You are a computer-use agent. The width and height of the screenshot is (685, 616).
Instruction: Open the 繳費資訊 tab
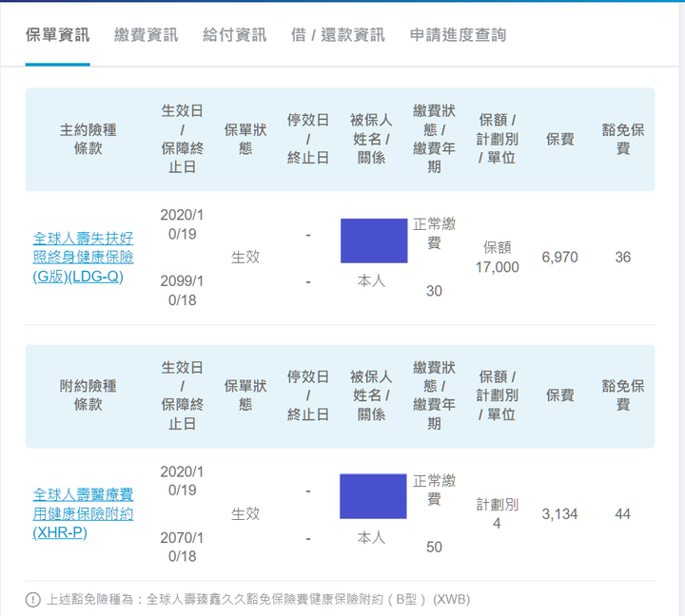click(147, 35)
